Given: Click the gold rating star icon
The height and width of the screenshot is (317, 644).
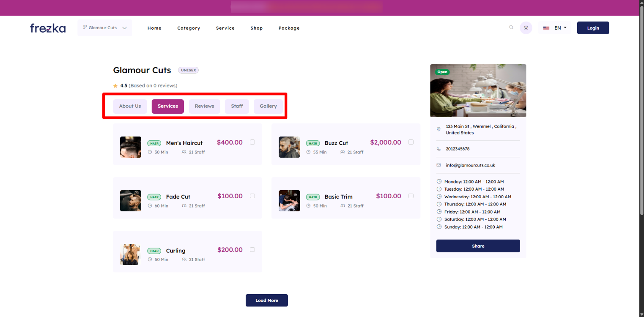Looking at the screenshot, I should [115, 86].
